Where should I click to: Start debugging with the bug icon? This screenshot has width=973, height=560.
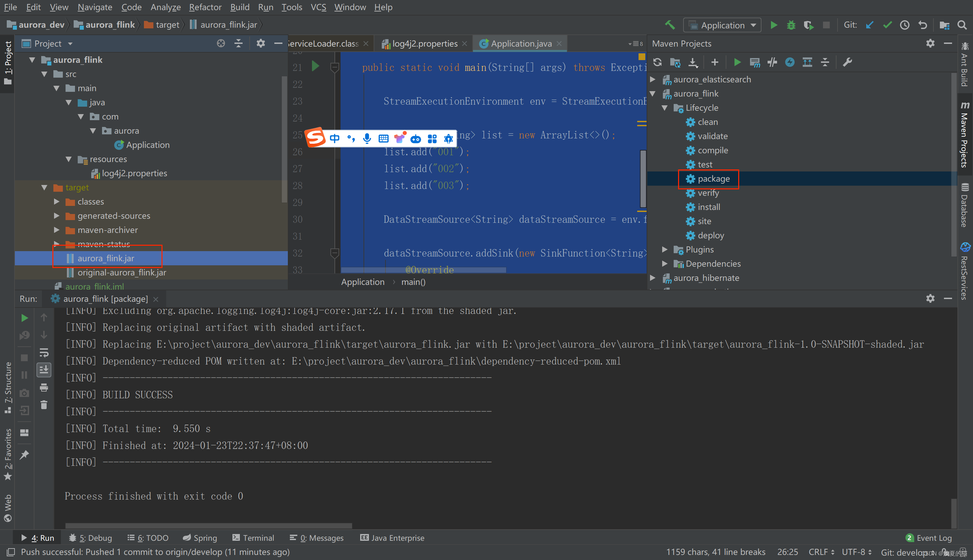pos(791,25)
